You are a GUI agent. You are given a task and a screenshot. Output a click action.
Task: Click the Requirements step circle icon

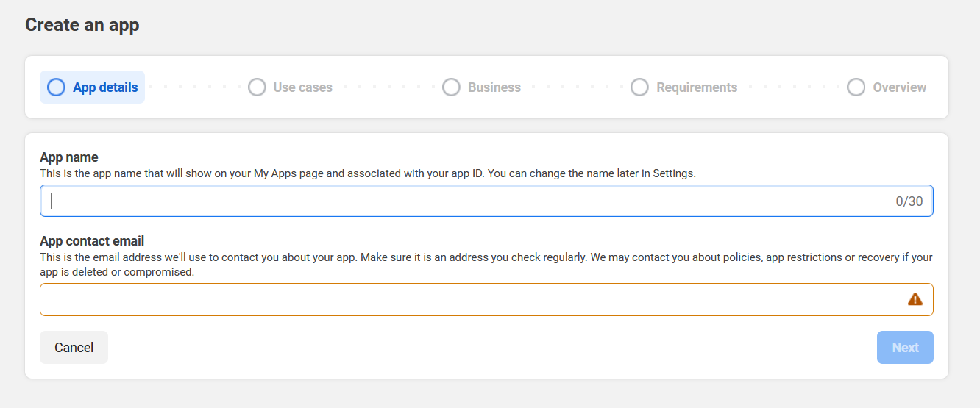click(x=639, y=87)
